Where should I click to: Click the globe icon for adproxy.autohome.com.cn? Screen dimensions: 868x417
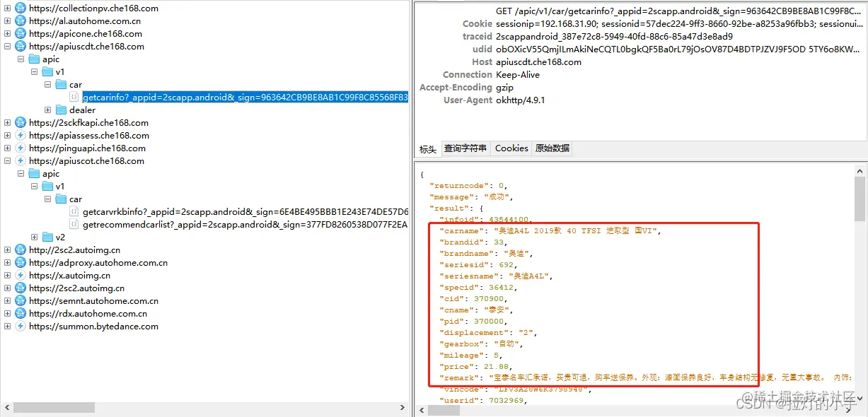click(x=21, y=263)
